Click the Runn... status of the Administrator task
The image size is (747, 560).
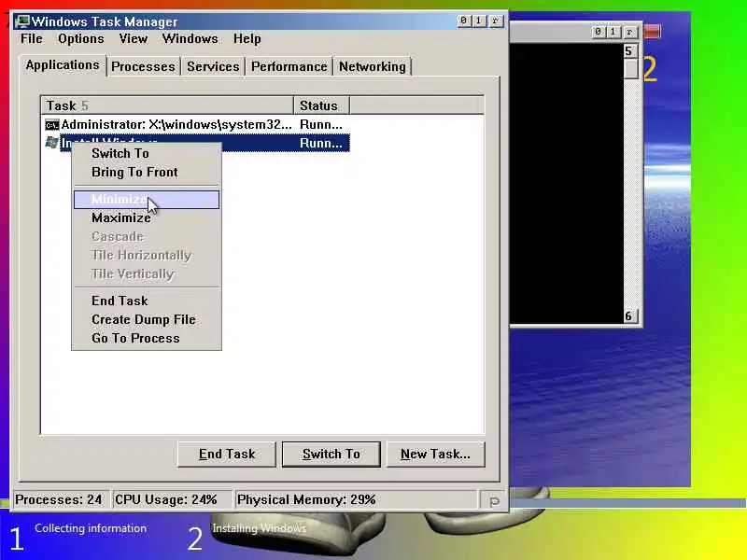320,125
